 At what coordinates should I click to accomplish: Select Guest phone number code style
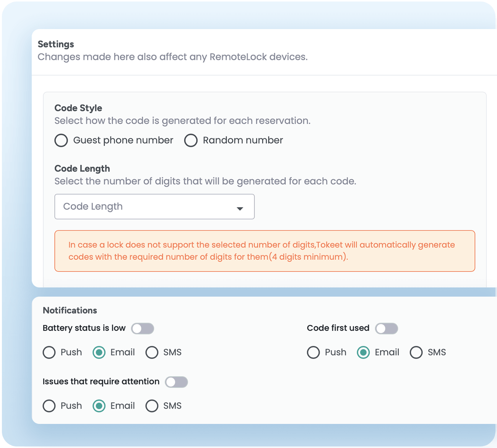tap(61, 140)
